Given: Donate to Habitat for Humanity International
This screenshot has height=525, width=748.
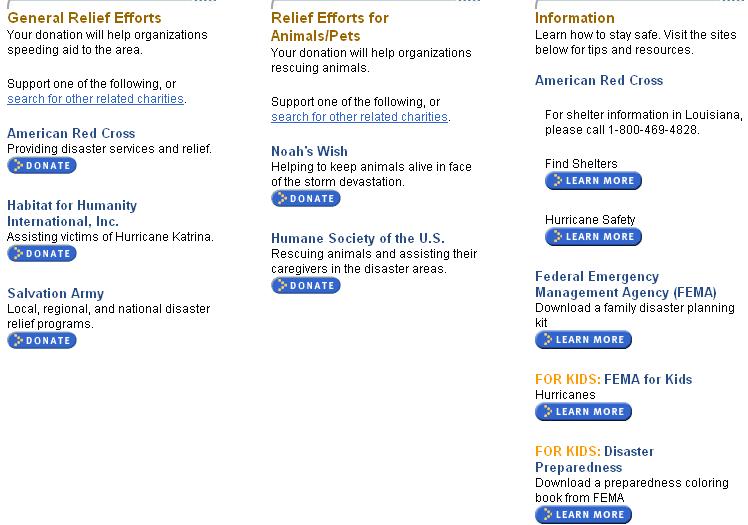Looking at the screenshot, I should pos(42,253).
